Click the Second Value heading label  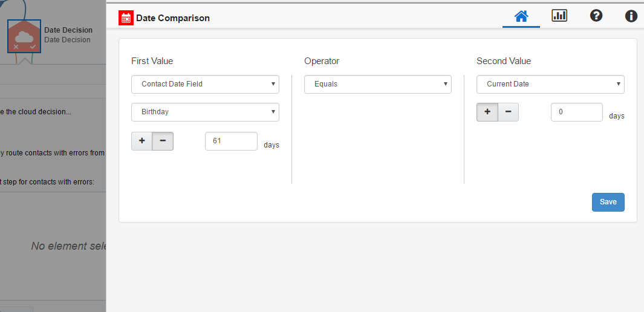click(504, 61)
